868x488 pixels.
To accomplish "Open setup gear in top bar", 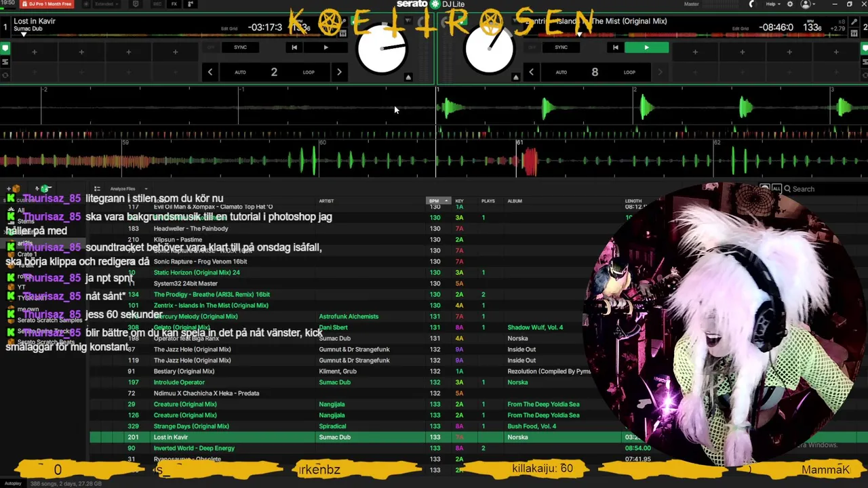I will point(789,4).
